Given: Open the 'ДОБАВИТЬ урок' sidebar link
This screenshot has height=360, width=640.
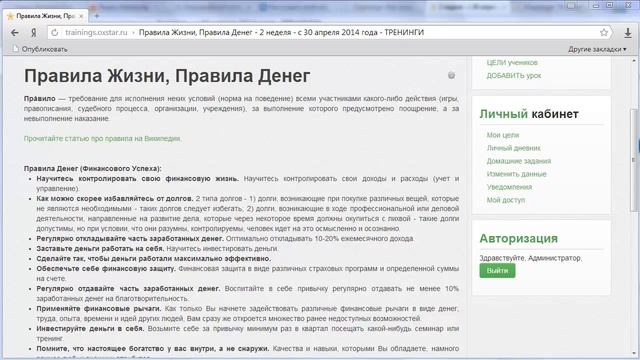Looking at the screenshot, I should point(513,76).
